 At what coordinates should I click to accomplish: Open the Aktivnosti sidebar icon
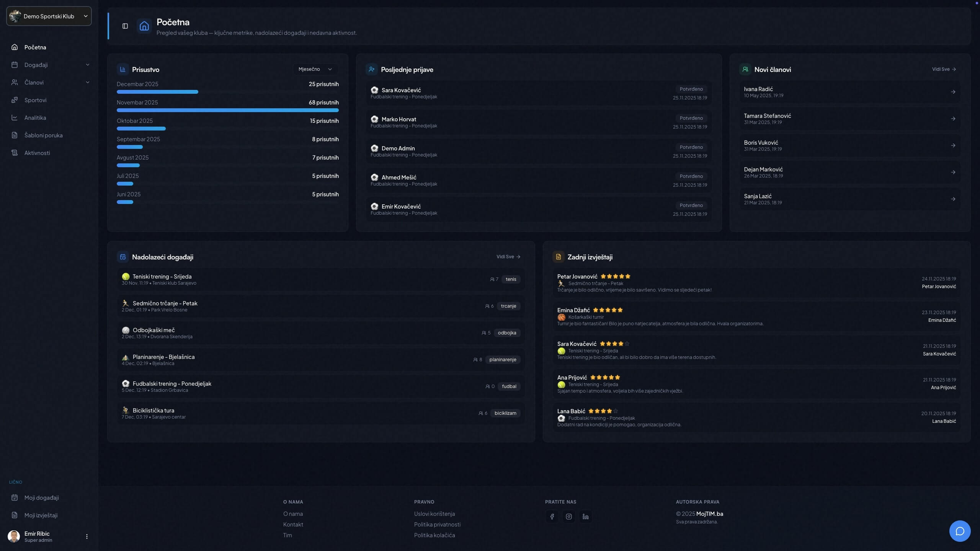(x=15, y=153)
